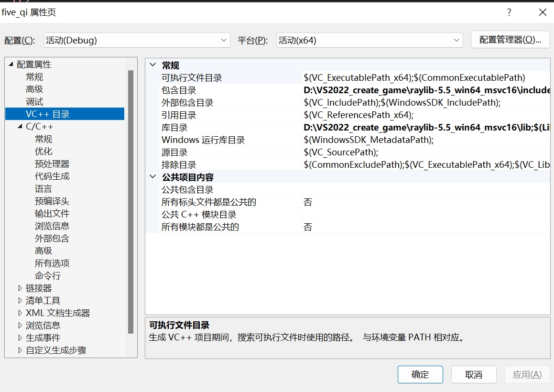Collapse the 公共项目内容 group chevron
This screenshot has height=392, width=554.
pos(152,176)
